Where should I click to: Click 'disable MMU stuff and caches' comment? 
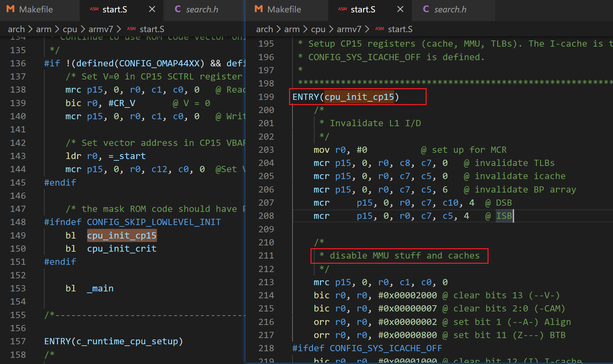coord(405,255)
